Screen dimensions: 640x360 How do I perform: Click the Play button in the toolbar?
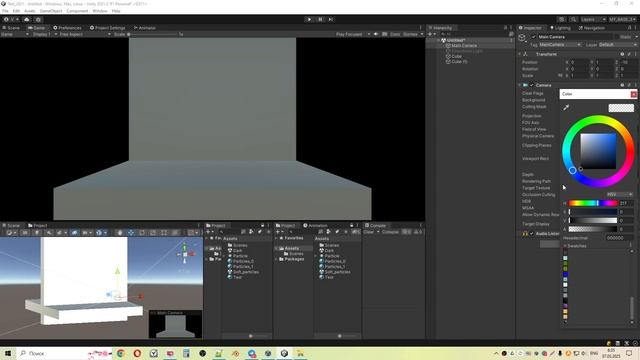pos(309,19)
